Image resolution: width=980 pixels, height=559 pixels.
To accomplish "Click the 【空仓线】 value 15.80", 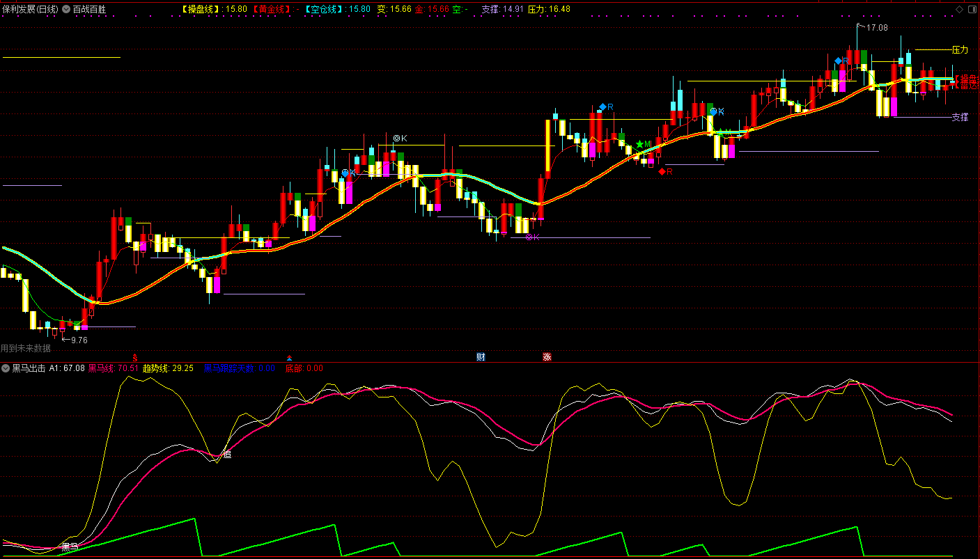I will pyautogui.click(x=359, y=9).
